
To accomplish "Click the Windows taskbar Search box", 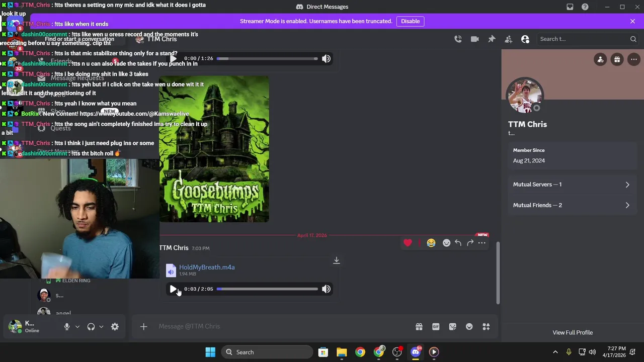I will pos(266,352).
